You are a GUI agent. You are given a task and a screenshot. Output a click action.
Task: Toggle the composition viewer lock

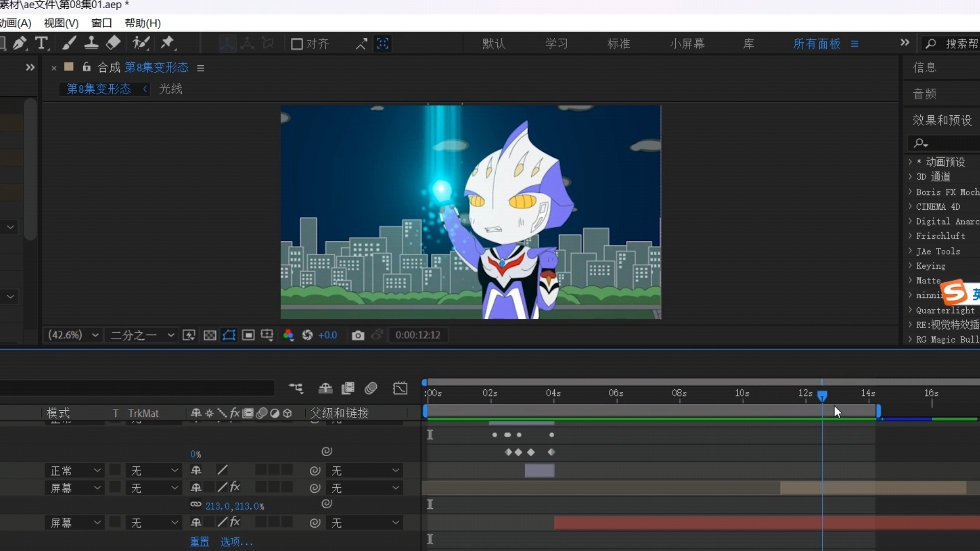click(x=87, y=67)
